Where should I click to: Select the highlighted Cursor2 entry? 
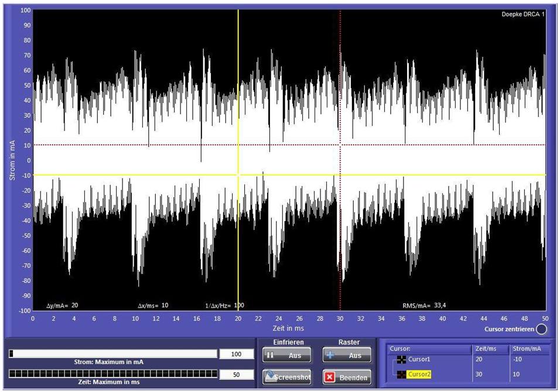point(421,374)
